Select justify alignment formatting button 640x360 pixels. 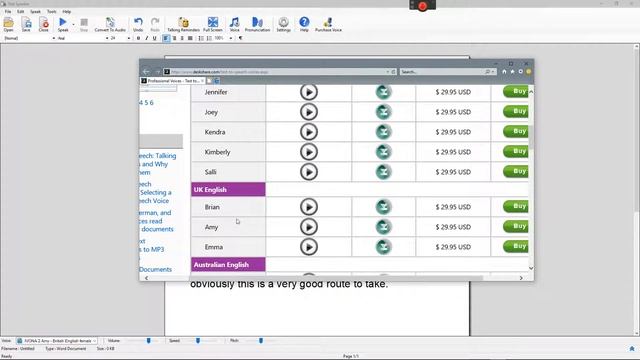(190, 38)
